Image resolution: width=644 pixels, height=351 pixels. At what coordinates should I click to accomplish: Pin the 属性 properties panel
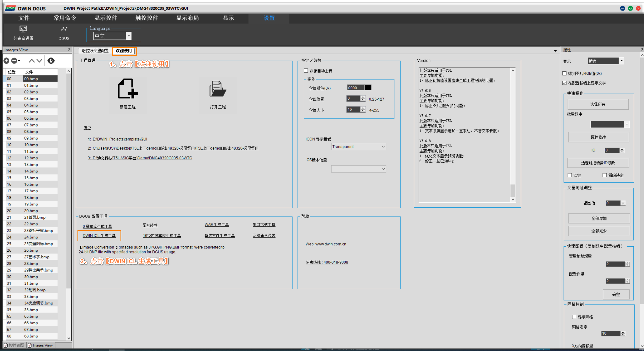[642, 50]
